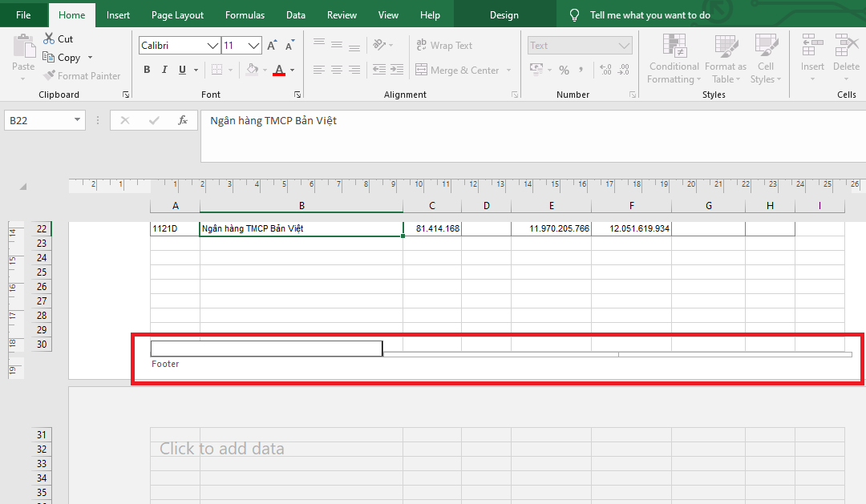Open the Calibri font name dropdown

pos(212,46)
